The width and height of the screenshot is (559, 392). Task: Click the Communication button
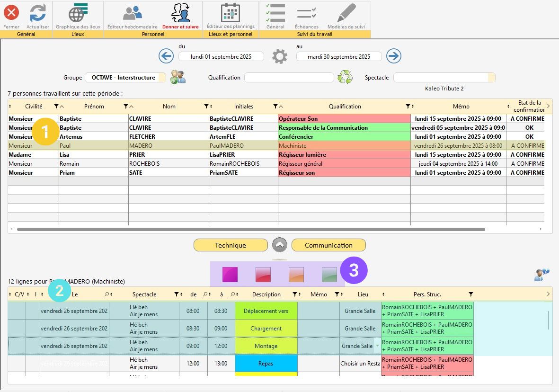(328, 245)
